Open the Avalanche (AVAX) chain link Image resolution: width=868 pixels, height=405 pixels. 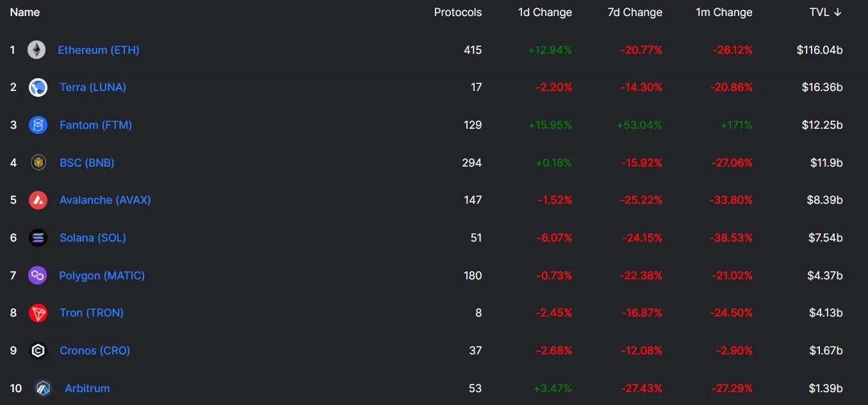[105, 200]
